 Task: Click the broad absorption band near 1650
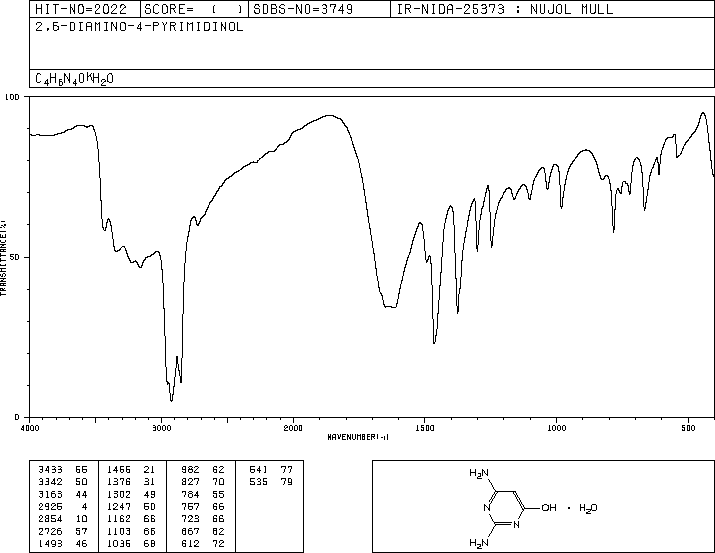pos(390,306)
